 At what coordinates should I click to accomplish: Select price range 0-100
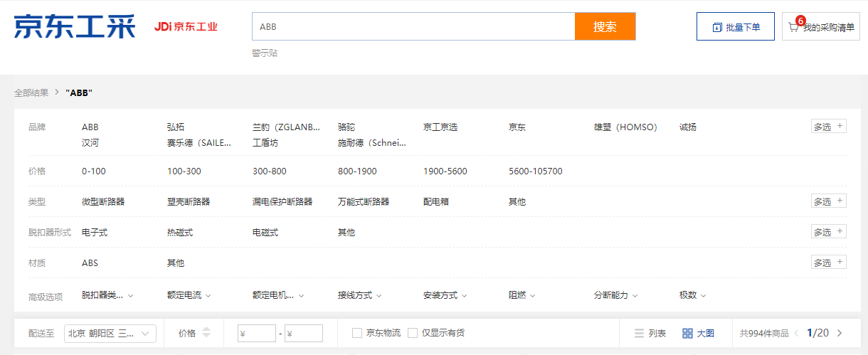tap(94, 171)
